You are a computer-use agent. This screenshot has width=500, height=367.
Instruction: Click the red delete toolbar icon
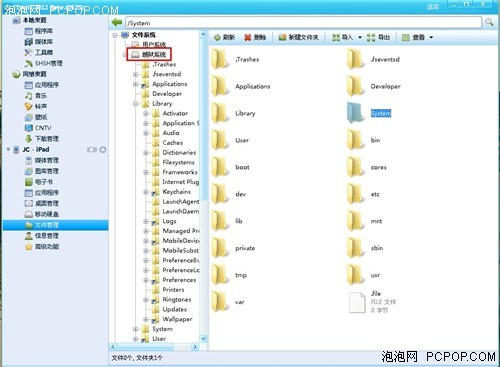248,37
